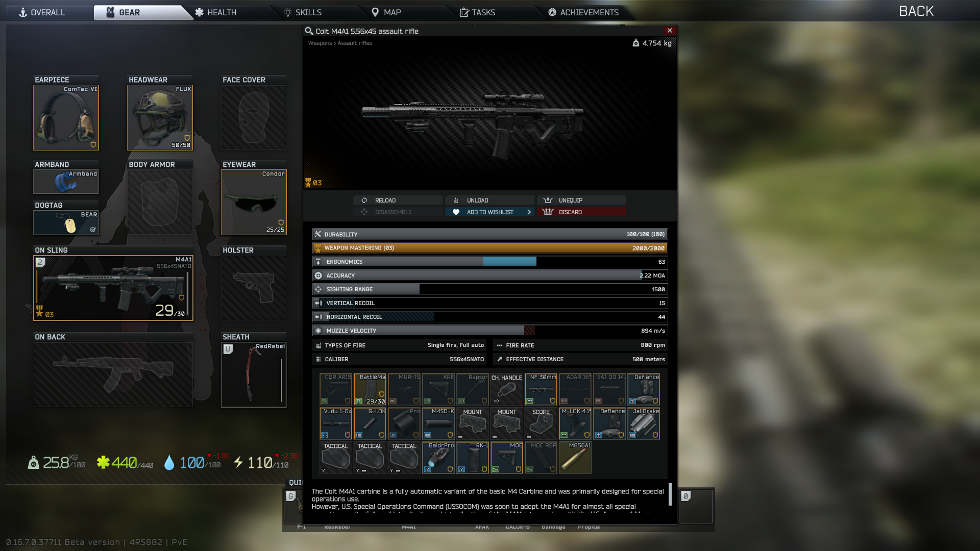Click the DURABILITY stat bar
The image size is (980, 551).
490,234
